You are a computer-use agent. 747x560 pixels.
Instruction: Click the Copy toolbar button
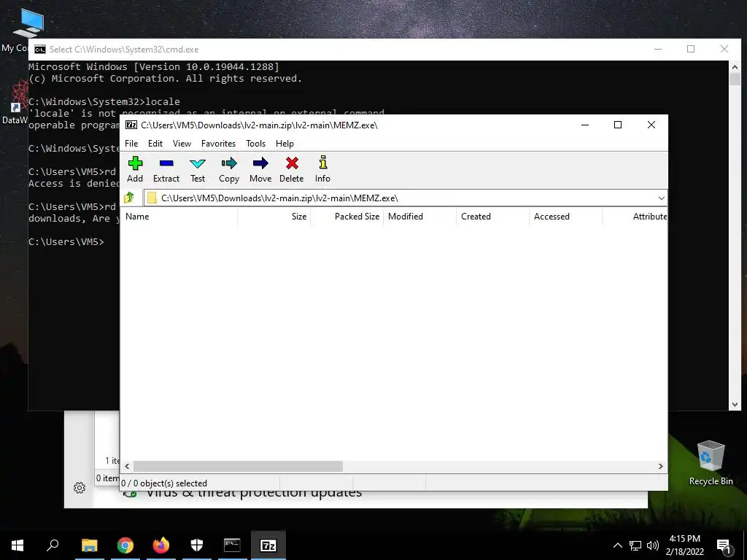pyautogui.click(x=229, y=169)
